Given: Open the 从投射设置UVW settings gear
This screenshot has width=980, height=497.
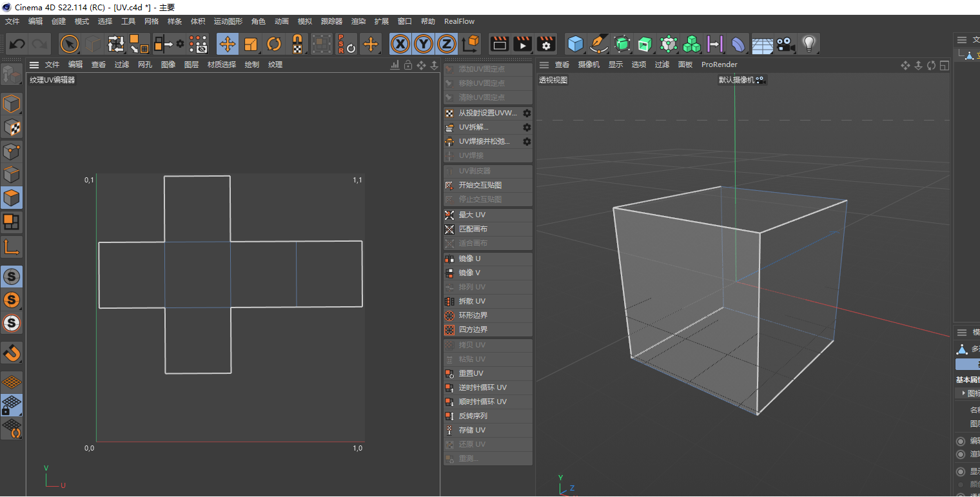Looking at the screenshot, I should click(x=527, y=112).
